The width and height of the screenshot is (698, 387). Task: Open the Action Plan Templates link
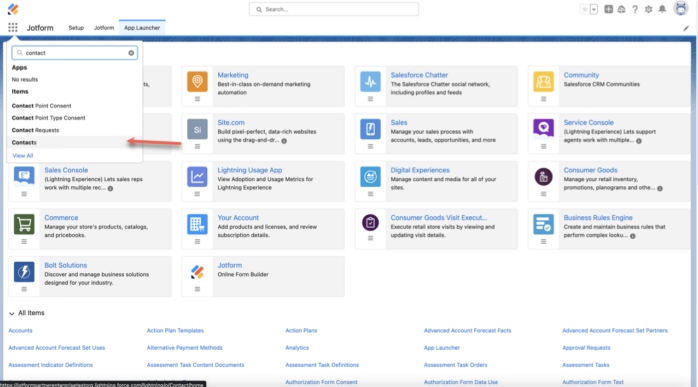(175, 331)
